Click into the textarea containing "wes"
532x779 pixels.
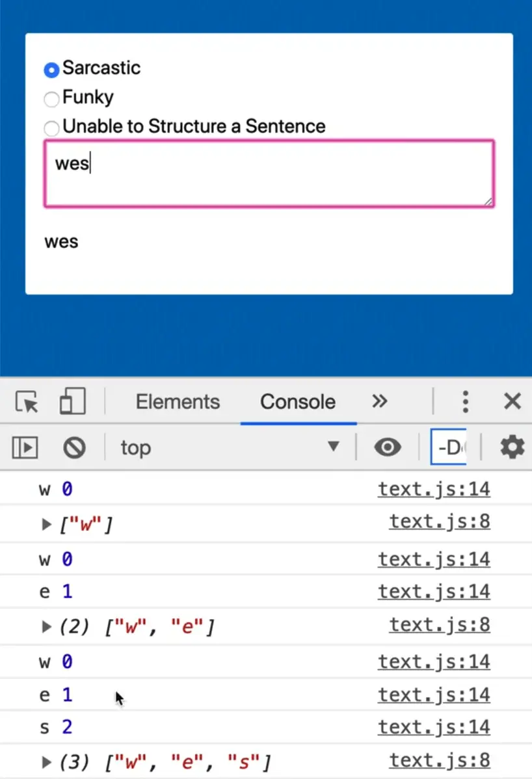pos(269,174)
